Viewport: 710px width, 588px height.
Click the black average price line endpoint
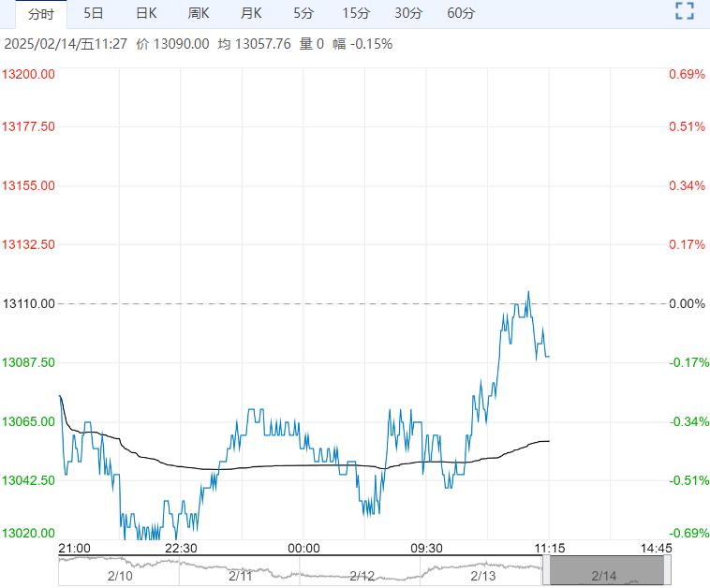tap(548, 440)
